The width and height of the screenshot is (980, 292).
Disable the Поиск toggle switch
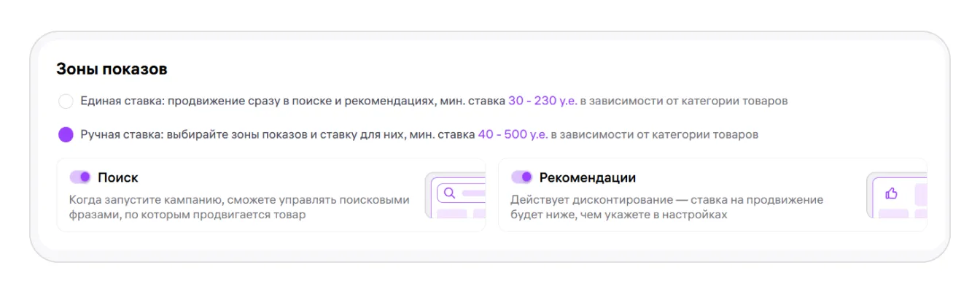coord(80,177)
